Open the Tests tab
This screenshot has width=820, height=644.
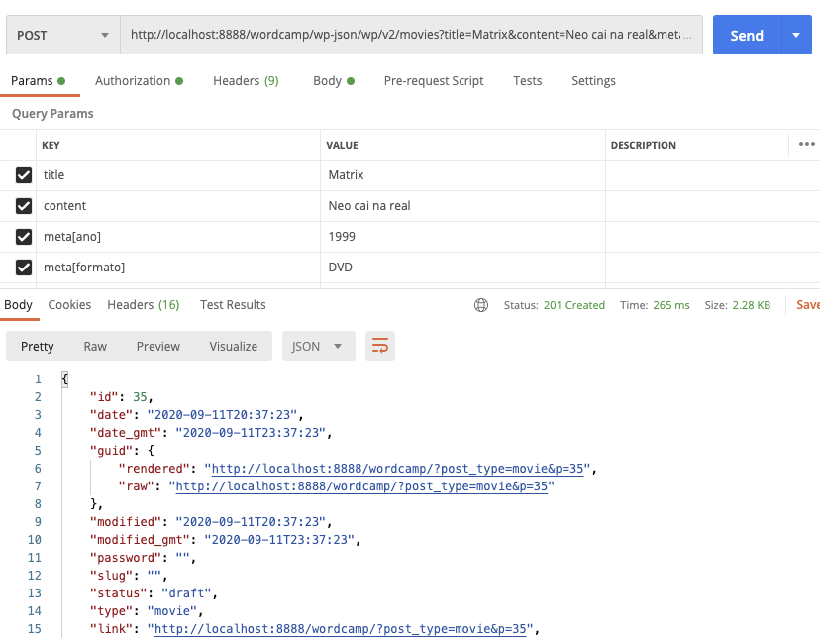click(527, 81)
